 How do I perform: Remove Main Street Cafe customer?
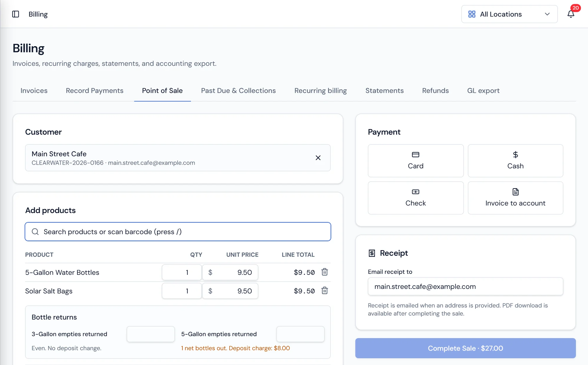coord(318,158)
